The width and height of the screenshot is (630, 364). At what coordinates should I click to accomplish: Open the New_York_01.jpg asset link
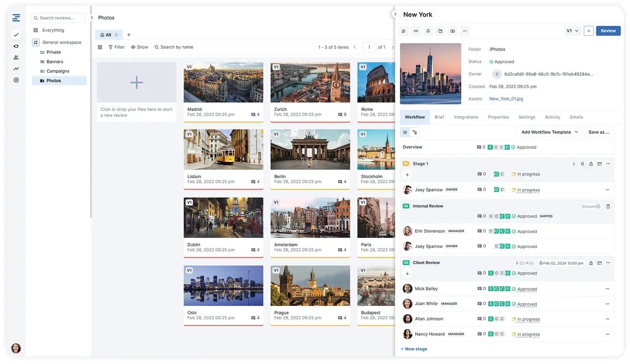point(506,99)
